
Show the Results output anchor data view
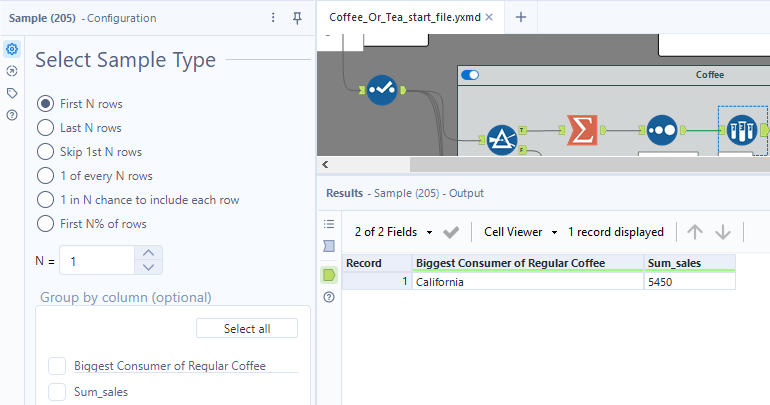(x=329, y=275)
